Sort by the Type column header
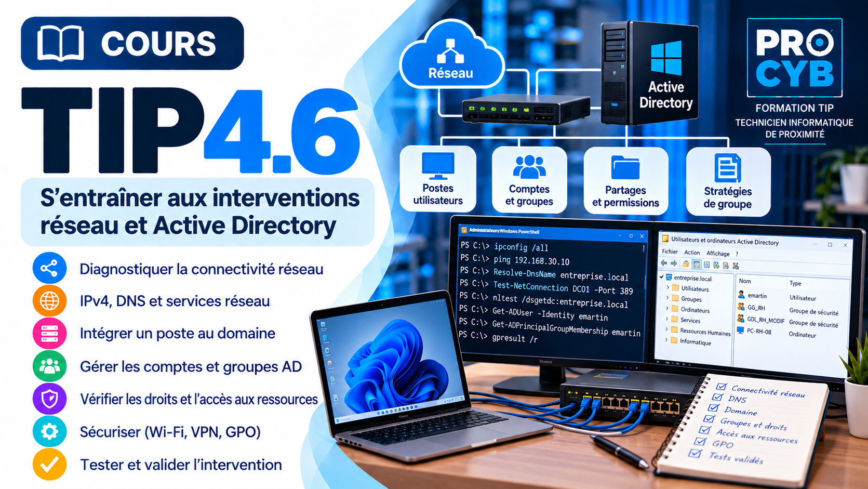The width and height of the screenshot is (868, 489). (795, 283)
